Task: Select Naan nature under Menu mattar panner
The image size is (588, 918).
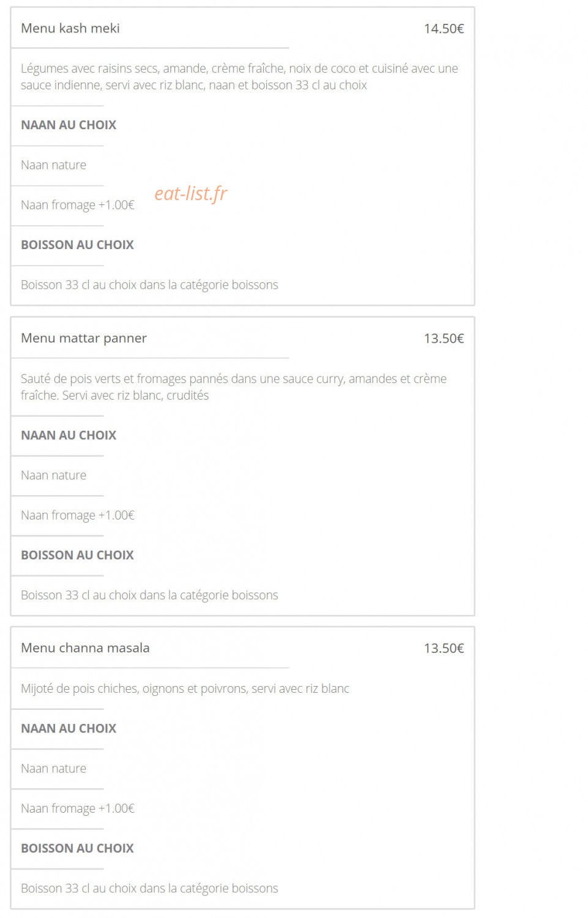Action: [54, 476]
